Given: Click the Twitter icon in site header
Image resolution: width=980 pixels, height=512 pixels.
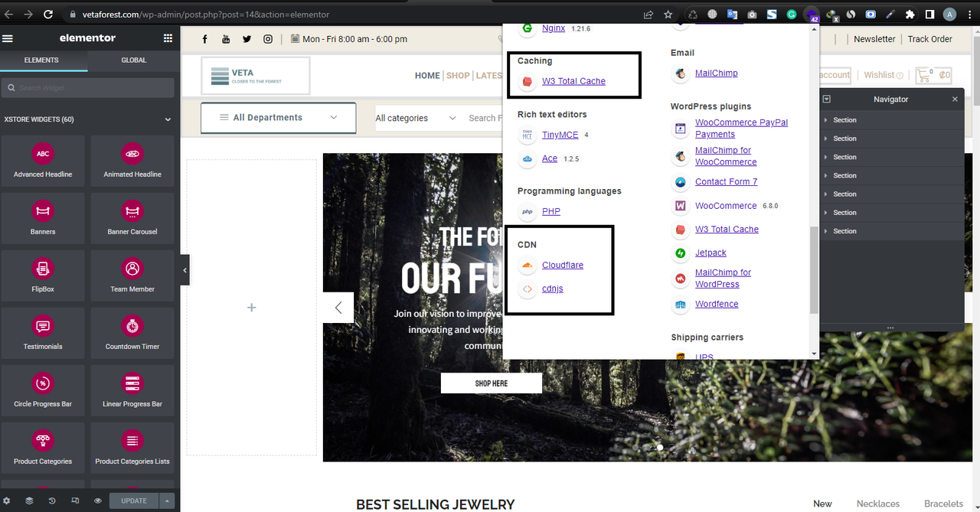Looking at the screenshot, I should click(x=247, y=39).
